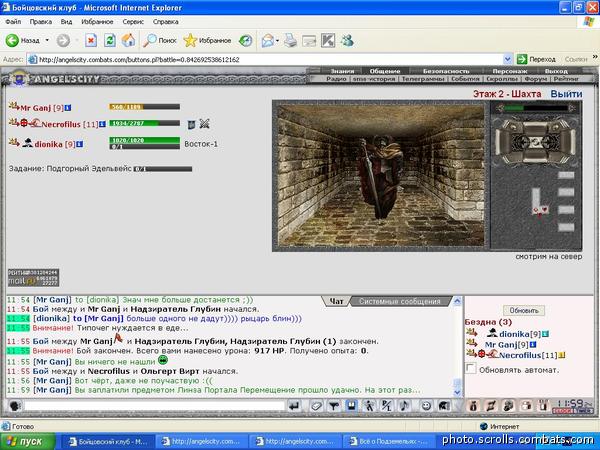600x450 pixels.
Task: Open the browser history clock icon
Action: [x=245, y=41]
